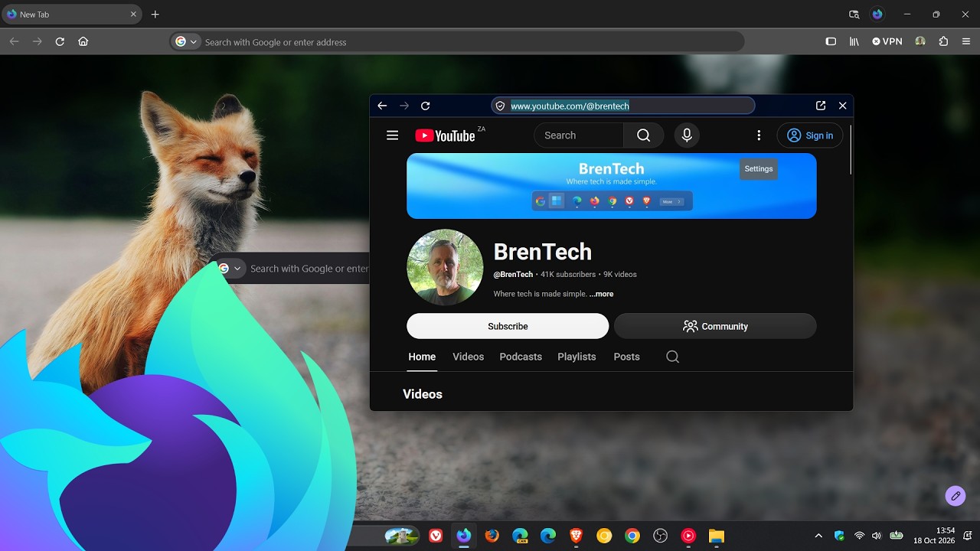980x551 pixels.
Task: Reload the main browser page
Action: click(60, 41)
